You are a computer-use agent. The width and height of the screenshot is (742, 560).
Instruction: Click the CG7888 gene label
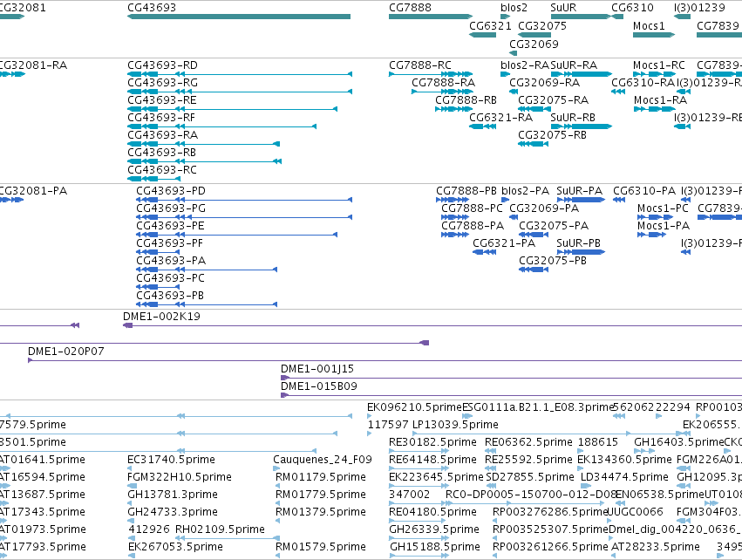pos(410,8)
